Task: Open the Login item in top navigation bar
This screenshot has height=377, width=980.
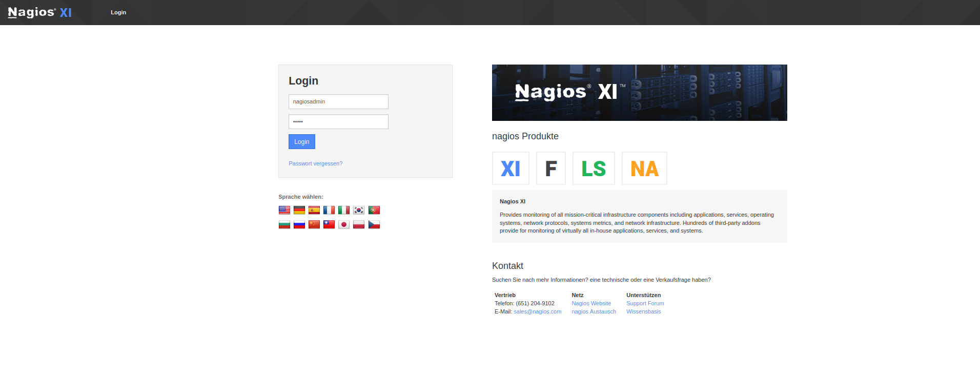Action: 118,12
